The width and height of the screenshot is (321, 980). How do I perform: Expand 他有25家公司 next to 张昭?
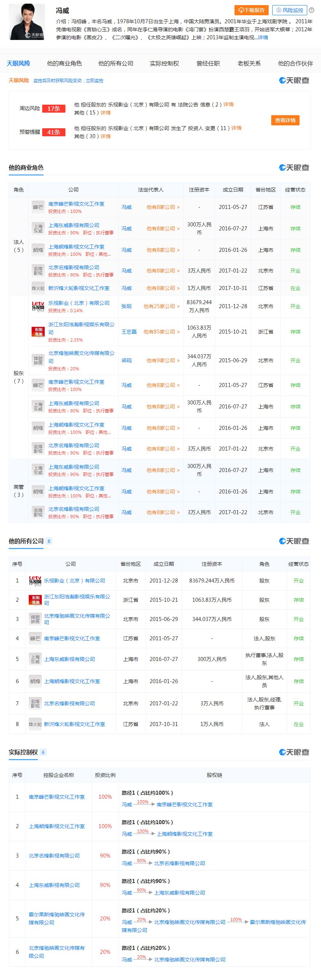pyautogui.click(x=161, y=306)
